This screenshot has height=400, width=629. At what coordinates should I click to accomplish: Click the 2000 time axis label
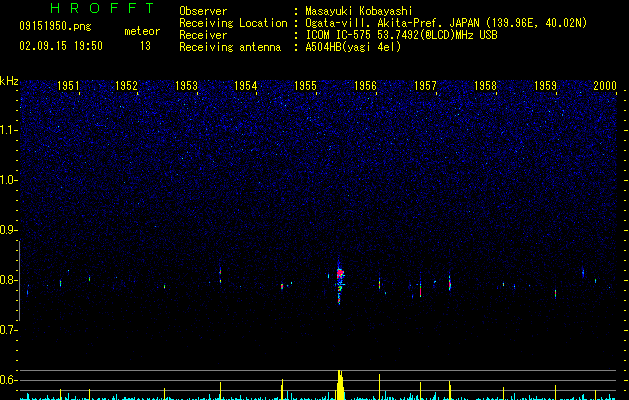coord(605,86)
